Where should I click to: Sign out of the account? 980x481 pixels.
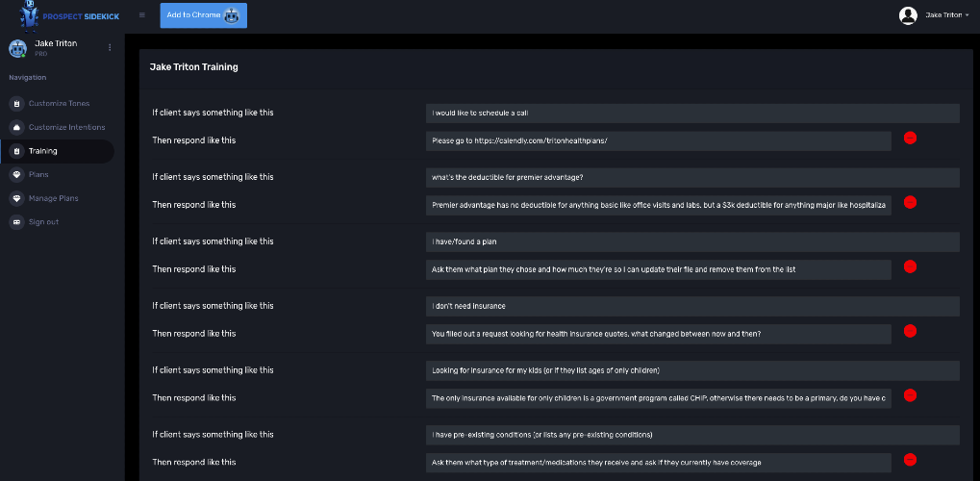pos(43,222)
